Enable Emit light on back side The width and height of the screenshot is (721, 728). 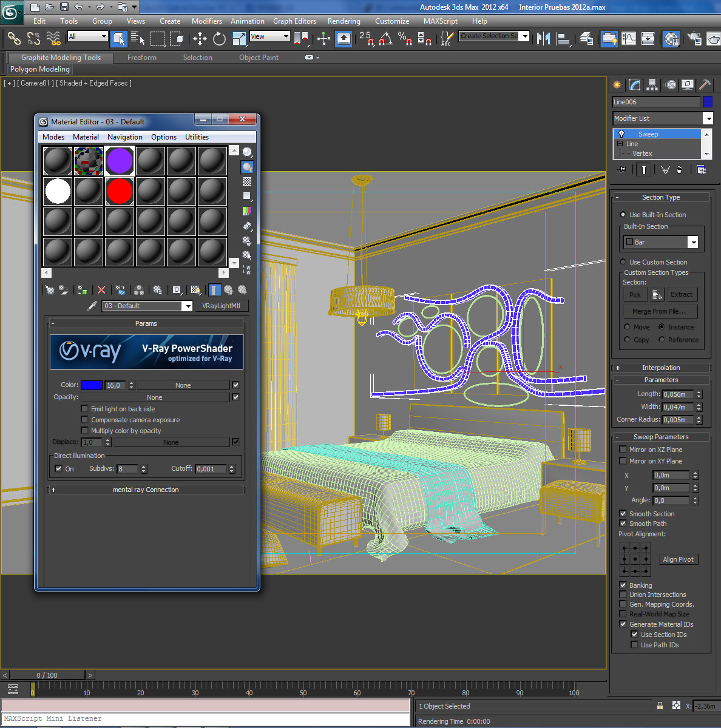coord(85,409)
